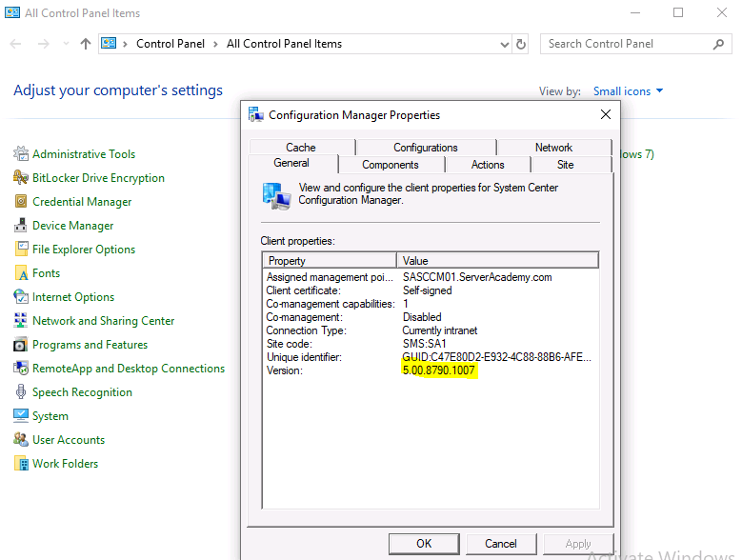Open the Administrative Tools link

pyautogui.click(x=84, y=154)
